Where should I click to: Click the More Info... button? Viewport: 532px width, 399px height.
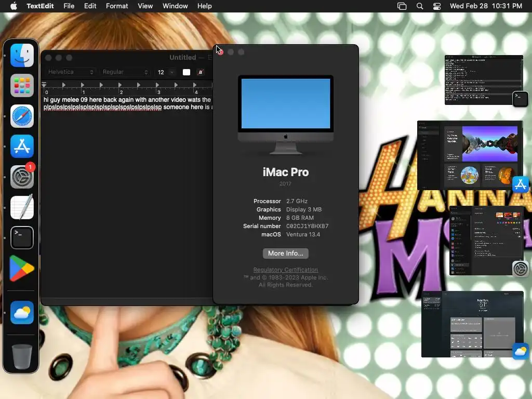pyautogui.click(x=286, y=254)
